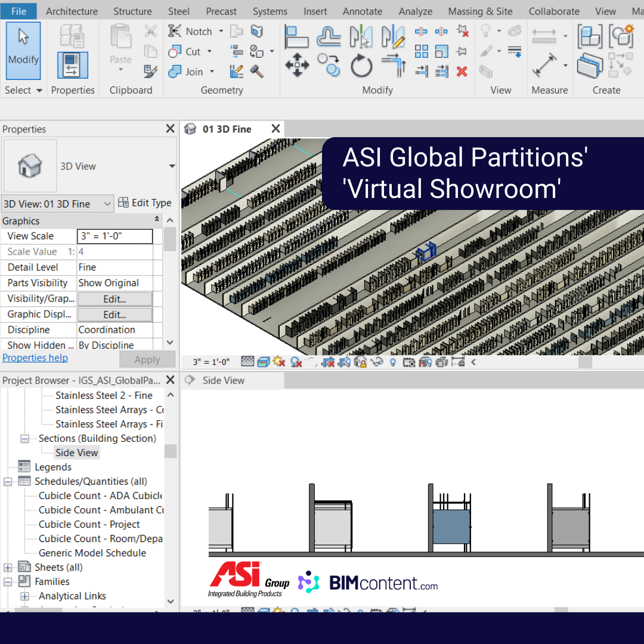Open Visual Style icon on view control bar
644x644 pixels.
(x=262, y=361)
